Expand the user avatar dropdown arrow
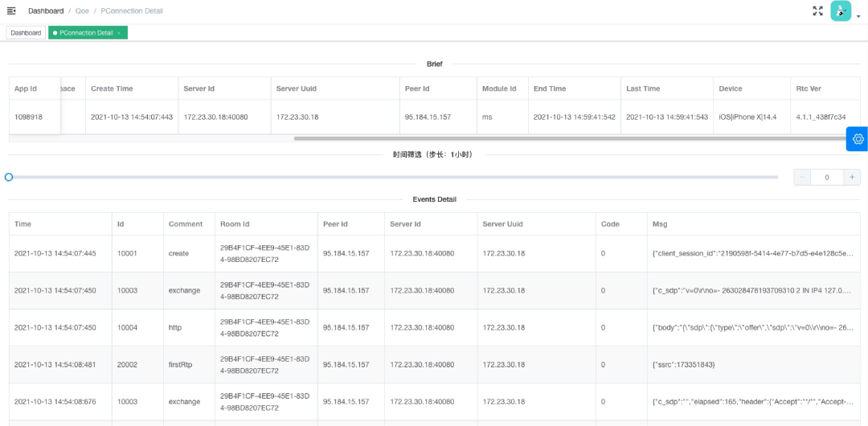Image resolution: width=868 pixels, height=426 pixels. (858, 16)
